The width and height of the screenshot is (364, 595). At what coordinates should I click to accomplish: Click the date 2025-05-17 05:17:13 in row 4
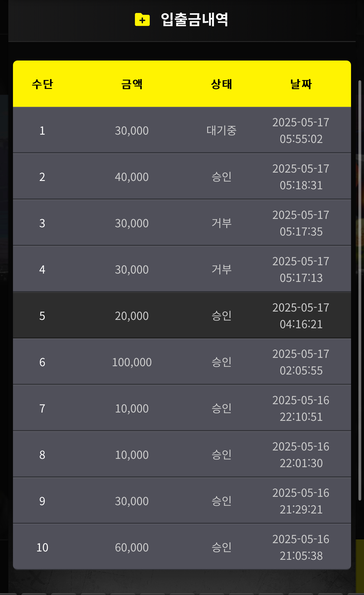[301, 270]
